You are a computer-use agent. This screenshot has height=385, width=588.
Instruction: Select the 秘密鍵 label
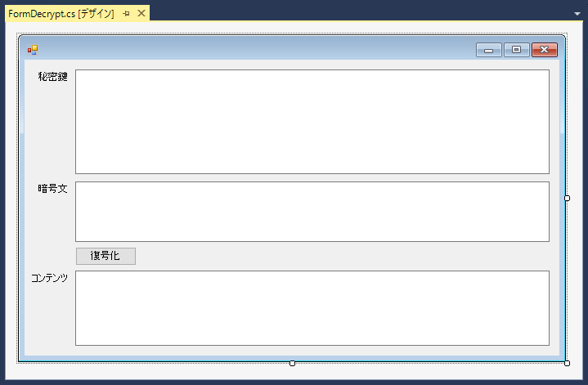[53, 77]
